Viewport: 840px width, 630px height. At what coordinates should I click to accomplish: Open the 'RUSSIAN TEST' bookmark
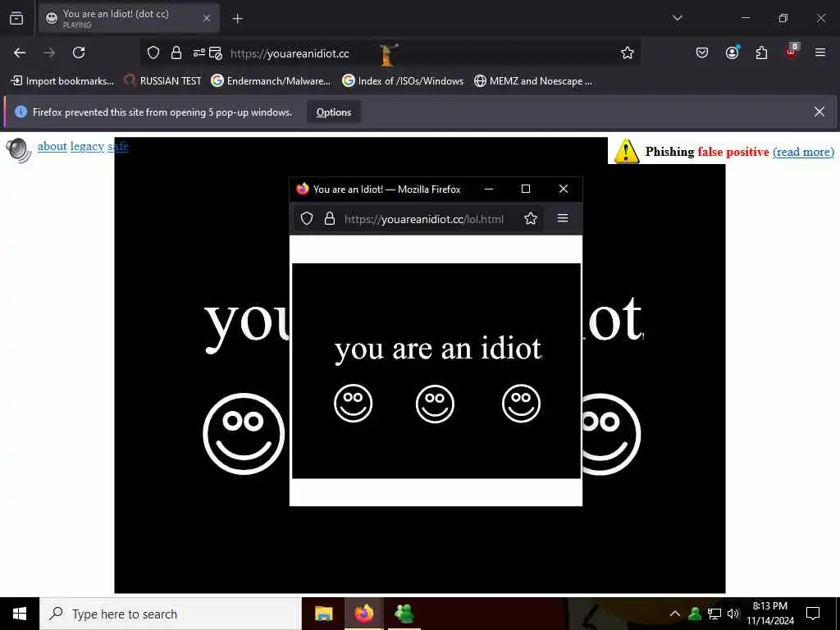pos(162,81)
